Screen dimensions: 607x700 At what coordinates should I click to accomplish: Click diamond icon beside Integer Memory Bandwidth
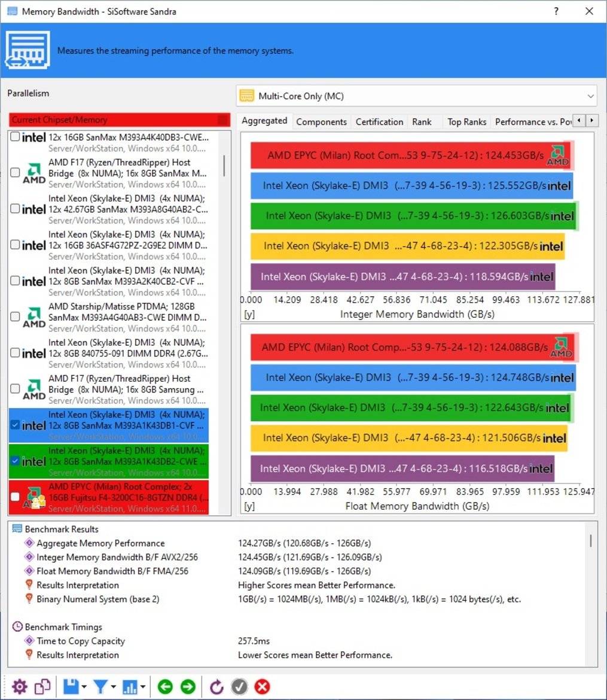(29, 556)
